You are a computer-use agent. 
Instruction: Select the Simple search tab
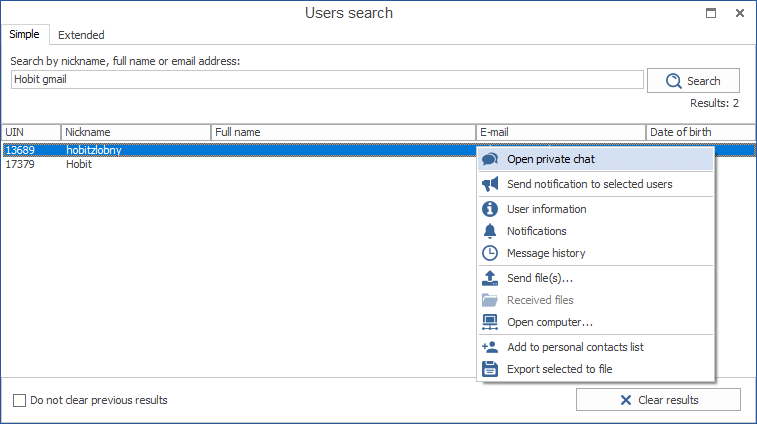[x=25, y=35]
